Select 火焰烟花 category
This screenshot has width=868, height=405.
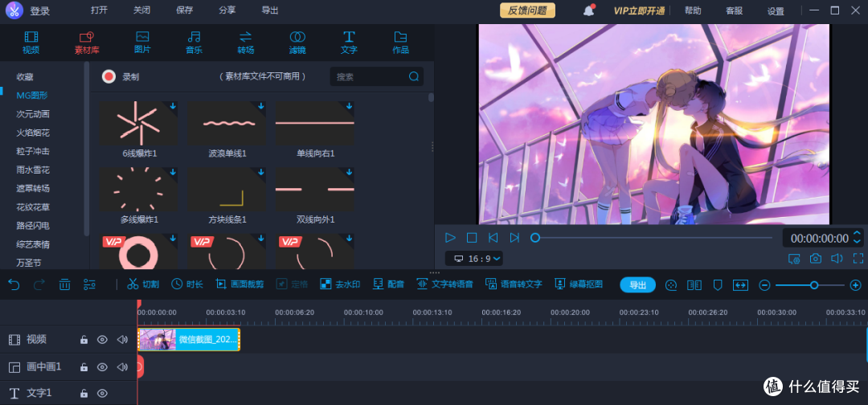[x=33, y=133]
